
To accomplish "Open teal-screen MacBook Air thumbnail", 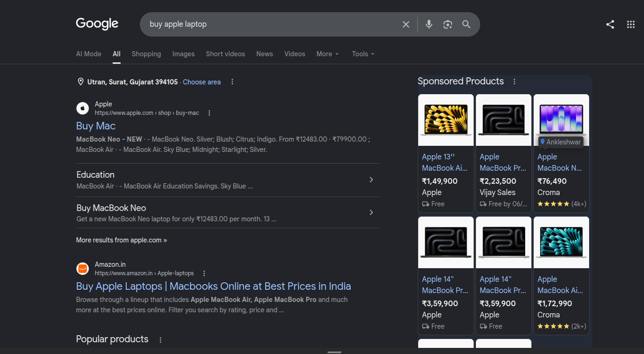I will click(x=561, y=242).
